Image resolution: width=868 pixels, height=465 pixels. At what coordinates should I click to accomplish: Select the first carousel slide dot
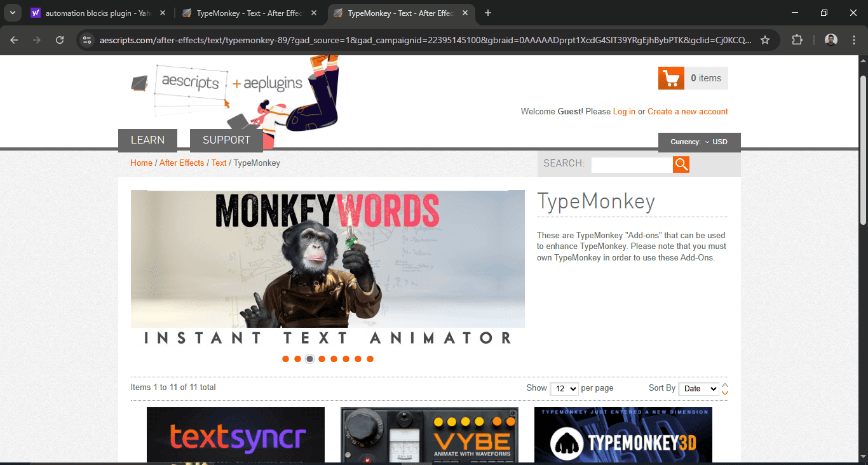click(286, 359)
